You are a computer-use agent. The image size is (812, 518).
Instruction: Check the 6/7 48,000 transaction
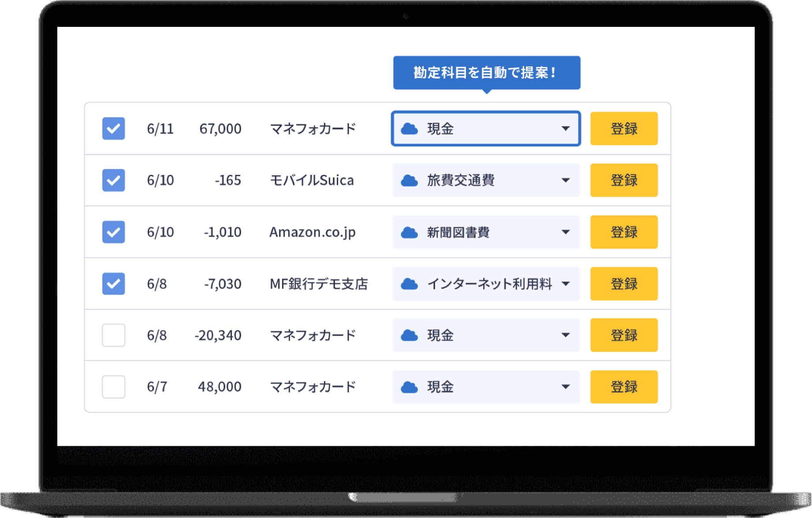point(113,387)
